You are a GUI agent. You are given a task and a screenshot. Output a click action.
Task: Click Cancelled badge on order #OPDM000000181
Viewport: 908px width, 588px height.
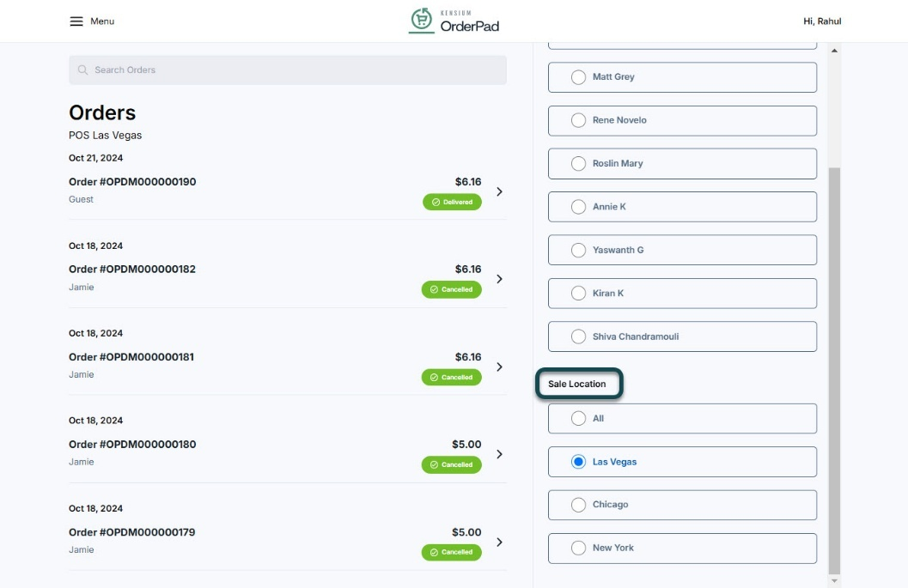tap(452, 377)
